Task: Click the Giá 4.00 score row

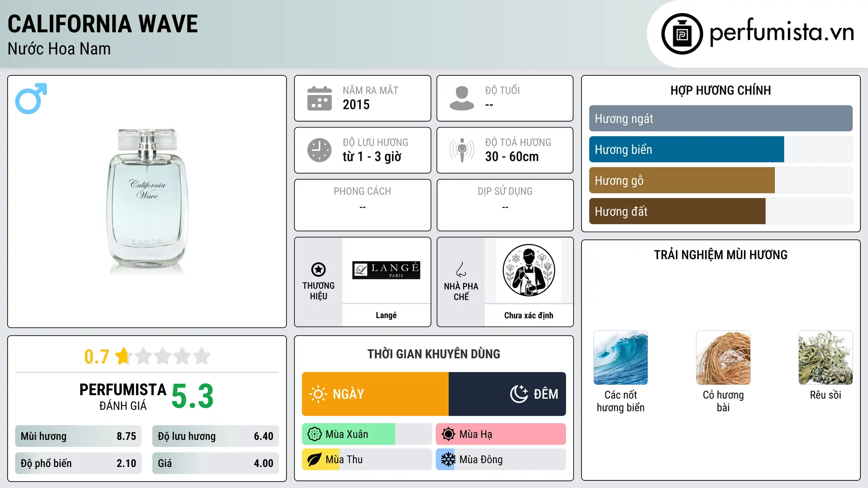Action: coord(215,463)
